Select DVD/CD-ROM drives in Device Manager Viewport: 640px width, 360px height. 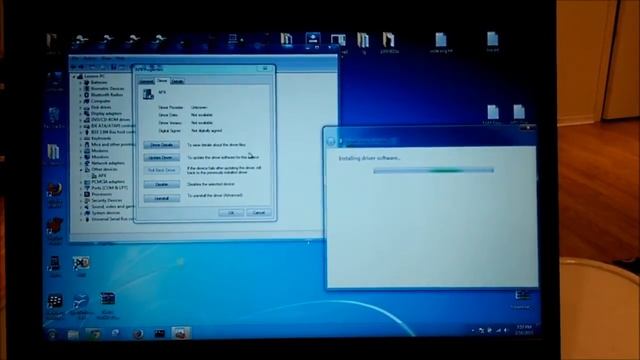tap(111, 120)
